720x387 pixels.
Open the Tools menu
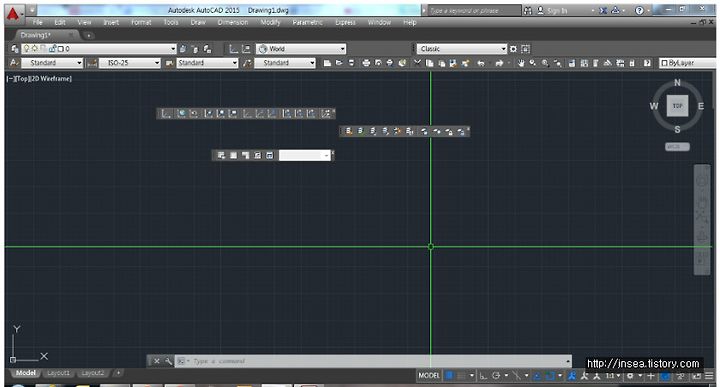(x=171, y=22)
